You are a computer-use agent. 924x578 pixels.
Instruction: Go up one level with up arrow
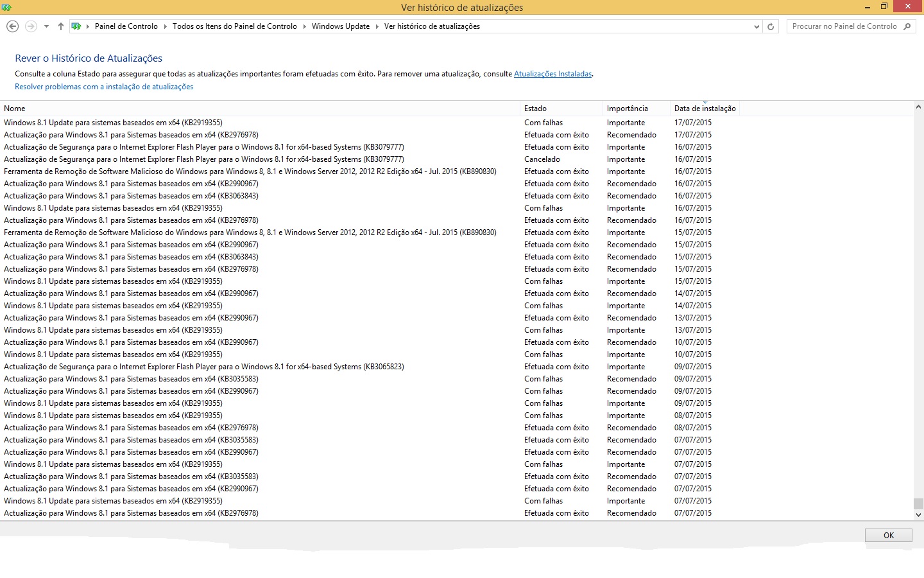60,26
